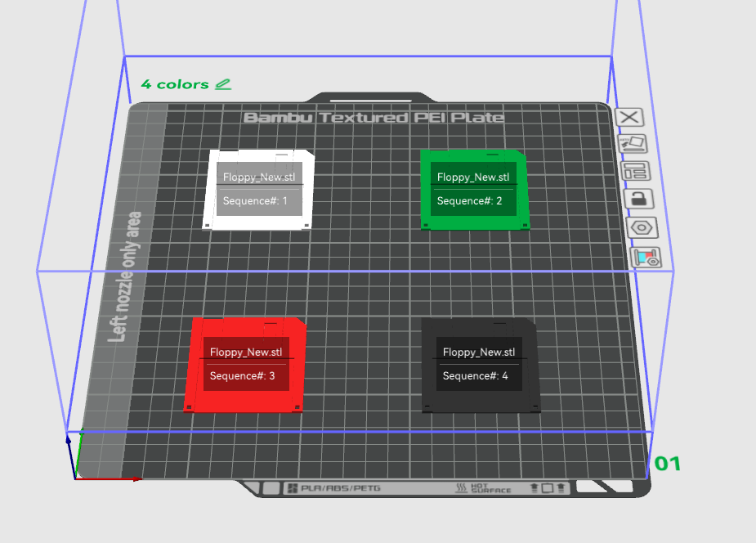Click the arrange objects on plate icon
This screenshot has height=543, width=756.
635,171
